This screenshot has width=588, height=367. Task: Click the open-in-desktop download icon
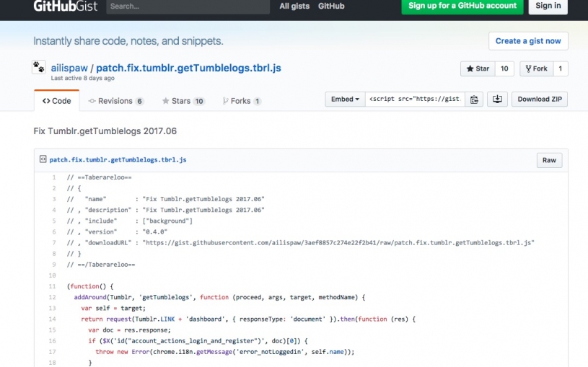click(497, 100)
